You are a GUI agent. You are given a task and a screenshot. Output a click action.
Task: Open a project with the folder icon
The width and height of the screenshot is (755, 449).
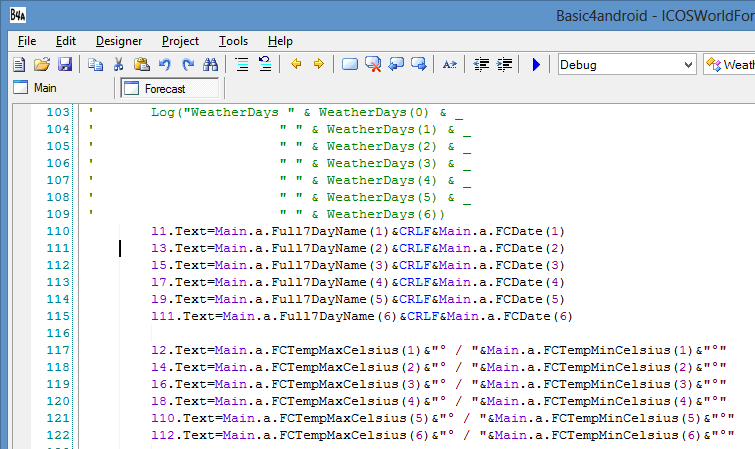(42, 64)
